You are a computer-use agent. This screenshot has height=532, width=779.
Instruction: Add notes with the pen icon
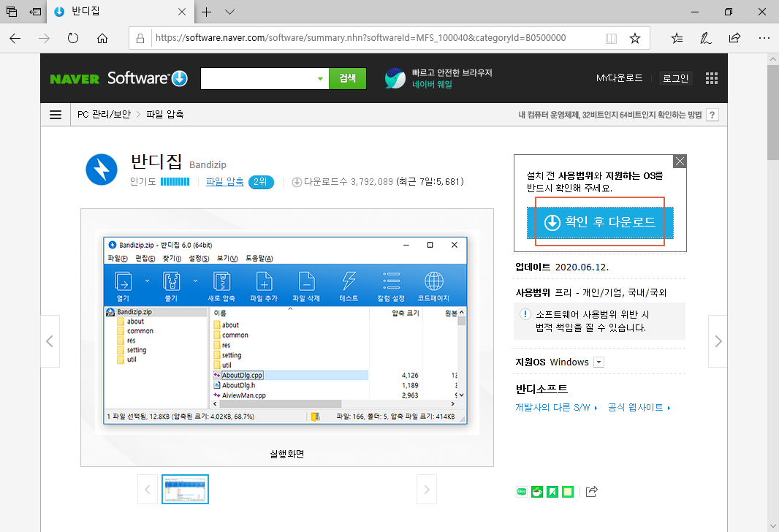[x=705, y=38]
